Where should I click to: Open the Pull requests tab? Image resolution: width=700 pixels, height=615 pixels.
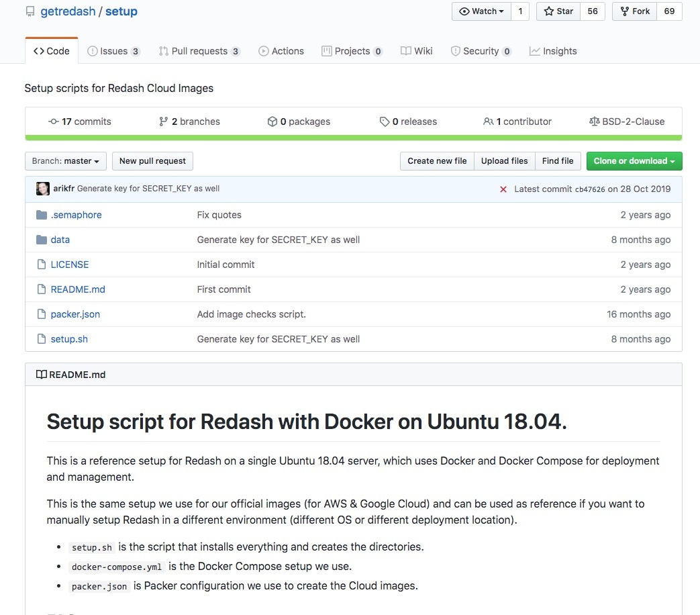pos(199,51)
